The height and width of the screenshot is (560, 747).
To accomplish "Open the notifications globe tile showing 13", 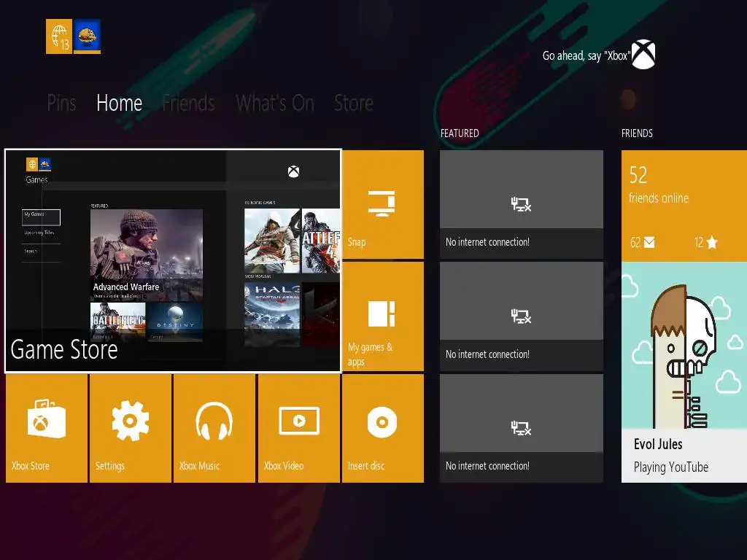I will tap(59, 36).
